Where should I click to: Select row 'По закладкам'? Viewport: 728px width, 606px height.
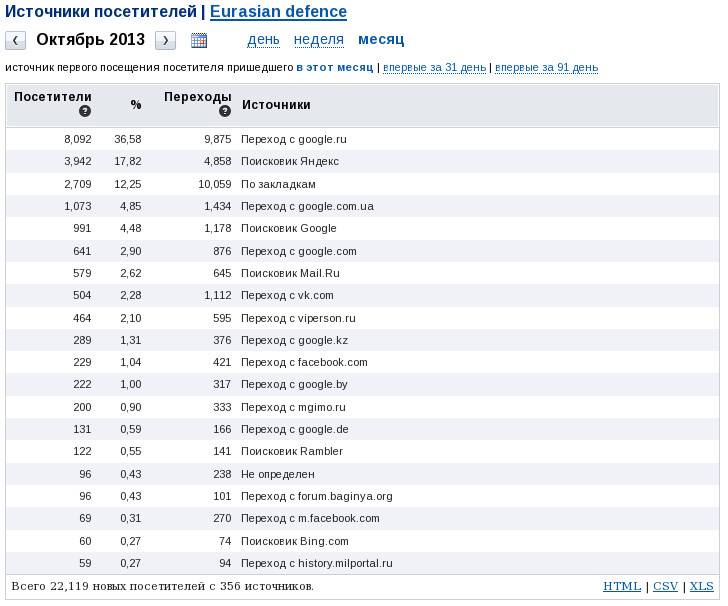pyautogui.click(x=362, y=184)
